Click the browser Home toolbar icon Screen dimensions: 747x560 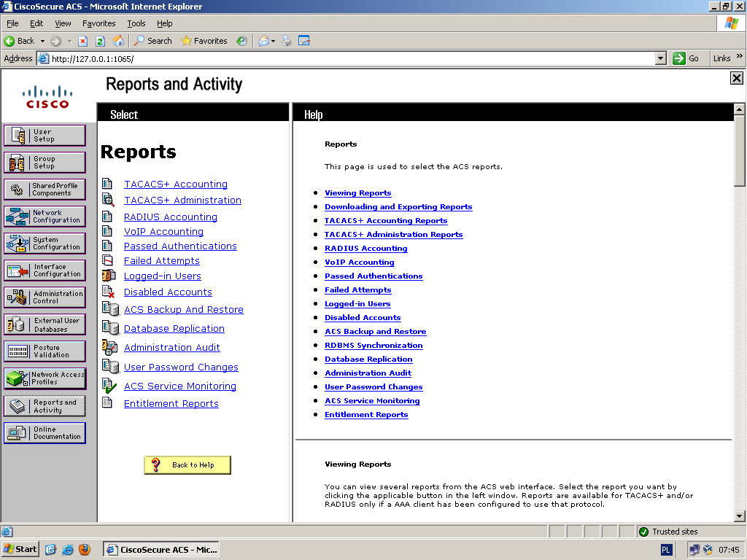tap(118, 41)
